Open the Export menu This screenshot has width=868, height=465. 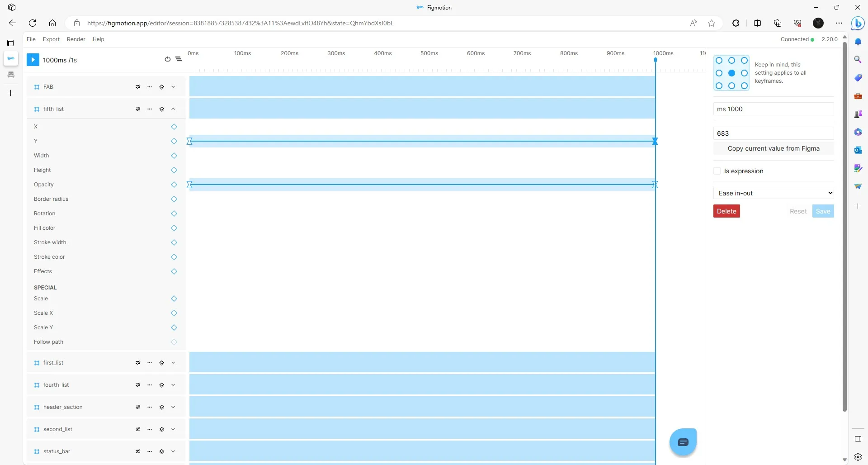(51, 39)
